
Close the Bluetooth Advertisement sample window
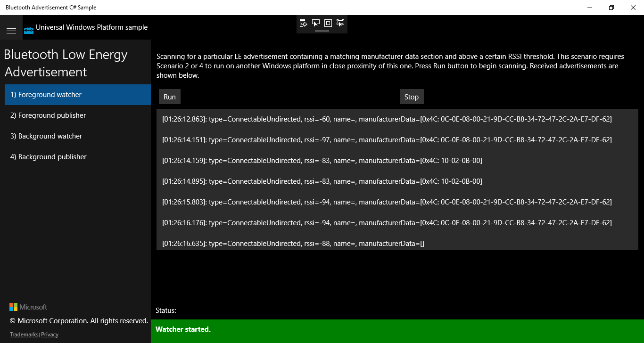click(x=633, y=8)
